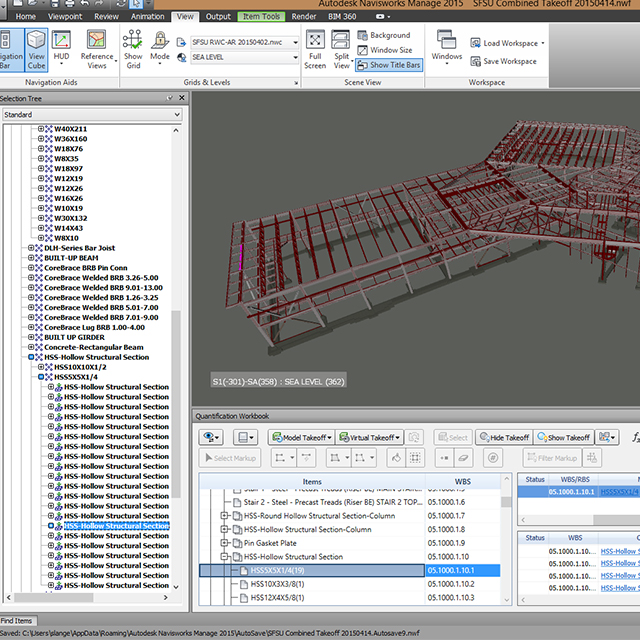Open the SEA LEVEL level dropdown
Image resolution: width=640 pixels, height=640 pixels.
click(245, 58)
